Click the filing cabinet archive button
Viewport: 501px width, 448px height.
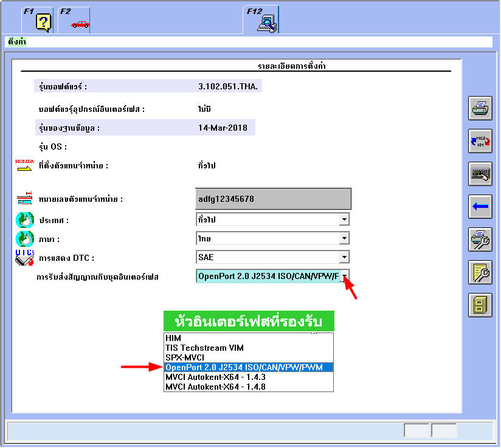[x=480, y=306]
